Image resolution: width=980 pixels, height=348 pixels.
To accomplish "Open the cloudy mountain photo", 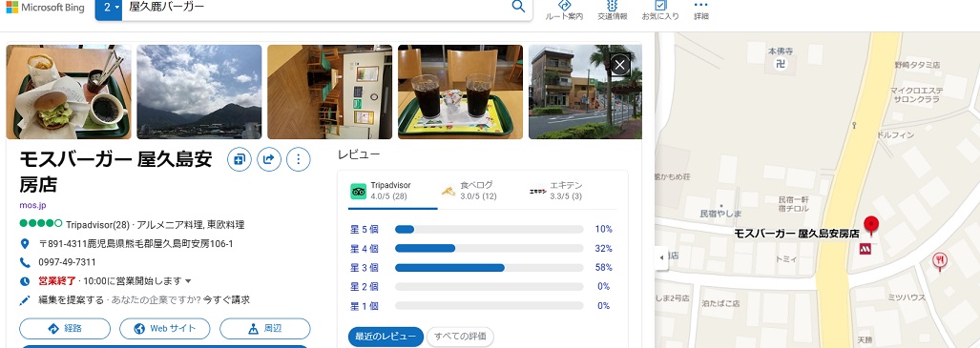I will pyautogui.click(x=199, y=92).
